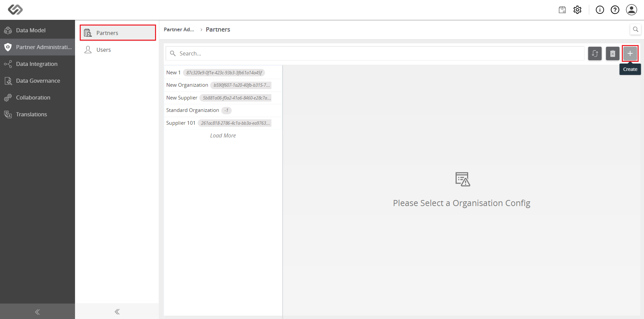This screenshot has width=644, height=319.
Task: Select the New 1 partner row
Action: tap(223, 73)
